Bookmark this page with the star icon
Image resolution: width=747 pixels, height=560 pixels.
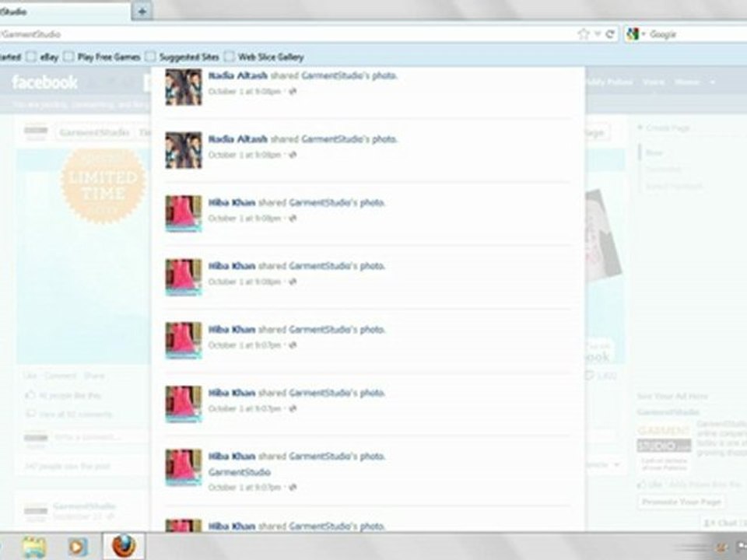coord(584,33)
